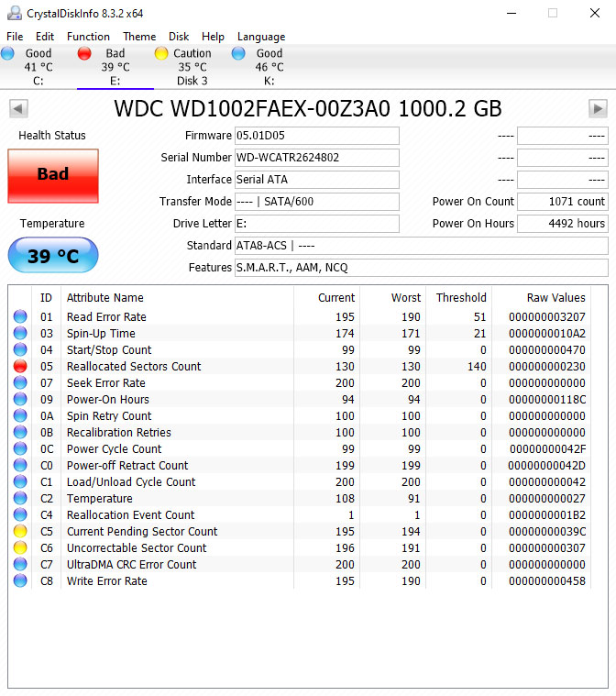Click the Firmware field 05.01D05
The width and height of the screenshot is (616, 696).
pyautogui.click(x=317, y=136)
